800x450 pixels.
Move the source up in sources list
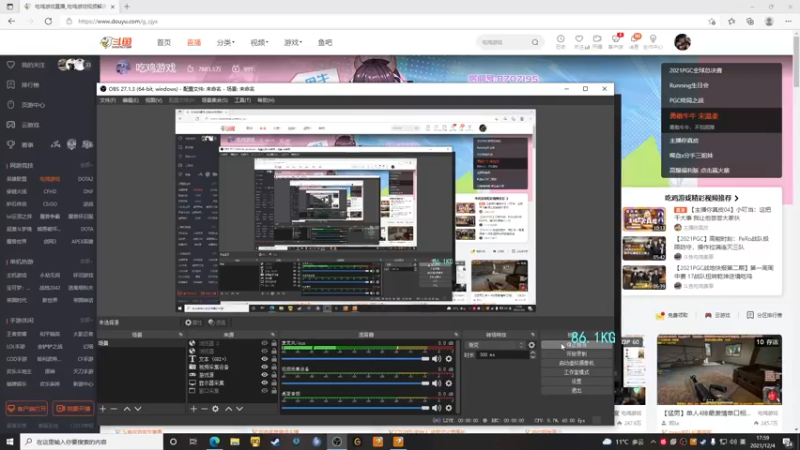[229, 409]
